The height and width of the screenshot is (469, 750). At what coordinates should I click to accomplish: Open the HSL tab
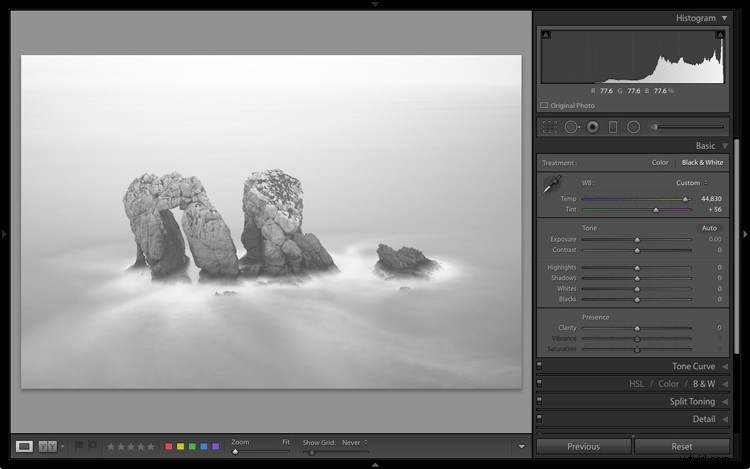coord(636,384)
